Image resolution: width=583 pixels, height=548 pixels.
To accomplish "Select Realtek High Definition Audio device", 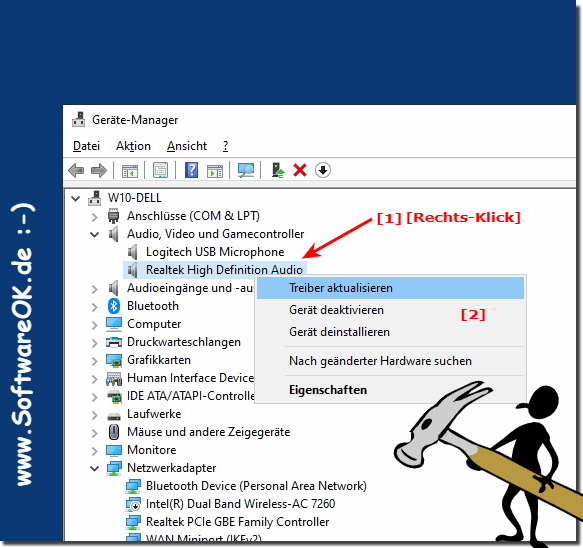I will click(224, 270).
